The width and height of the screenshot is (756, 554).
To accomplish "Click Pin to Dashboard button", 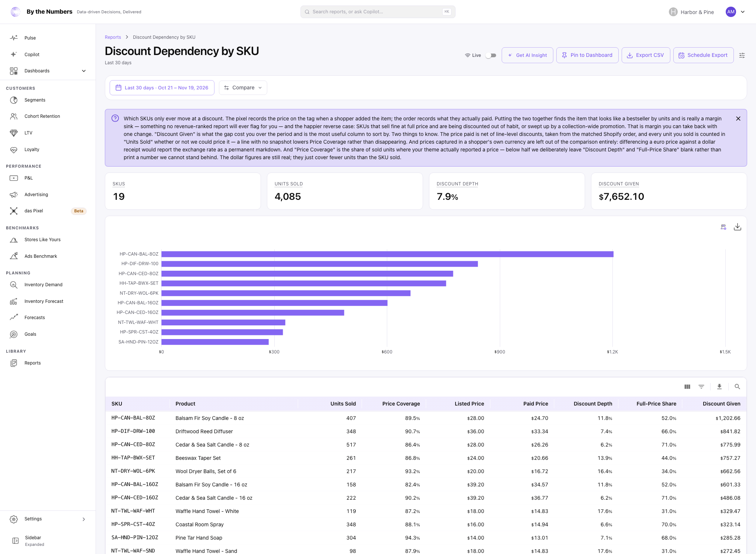I will 587,55.
